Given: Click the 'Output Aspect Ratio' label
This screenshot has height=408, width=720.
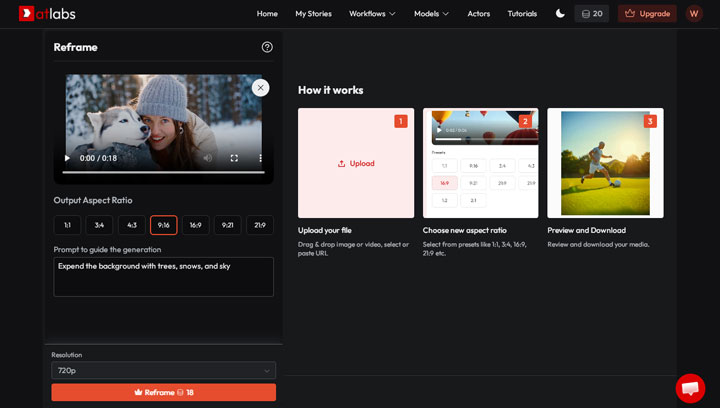Looking at the screenshot, I should point(93,200).
